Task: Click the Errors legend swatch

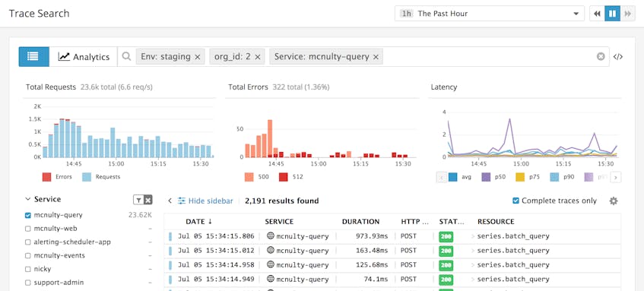Action: tap(46, 177)
